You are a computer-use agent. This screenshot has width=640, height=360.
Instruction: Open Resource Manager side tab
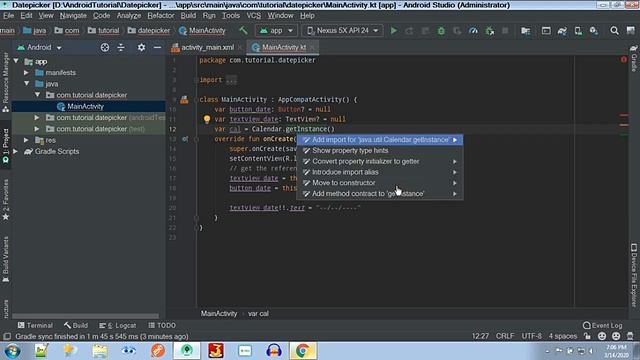tap(6, 82)
